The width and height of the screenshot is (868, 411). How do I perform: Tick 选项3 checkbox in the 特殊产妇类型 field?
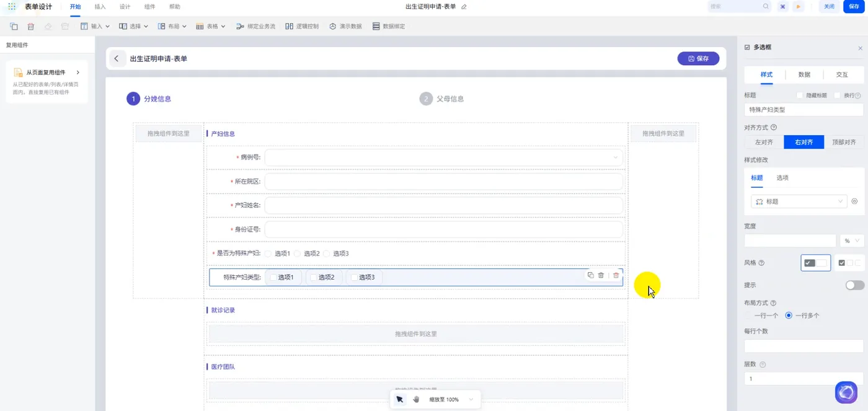pyautogui.click(x=355, y=278)
